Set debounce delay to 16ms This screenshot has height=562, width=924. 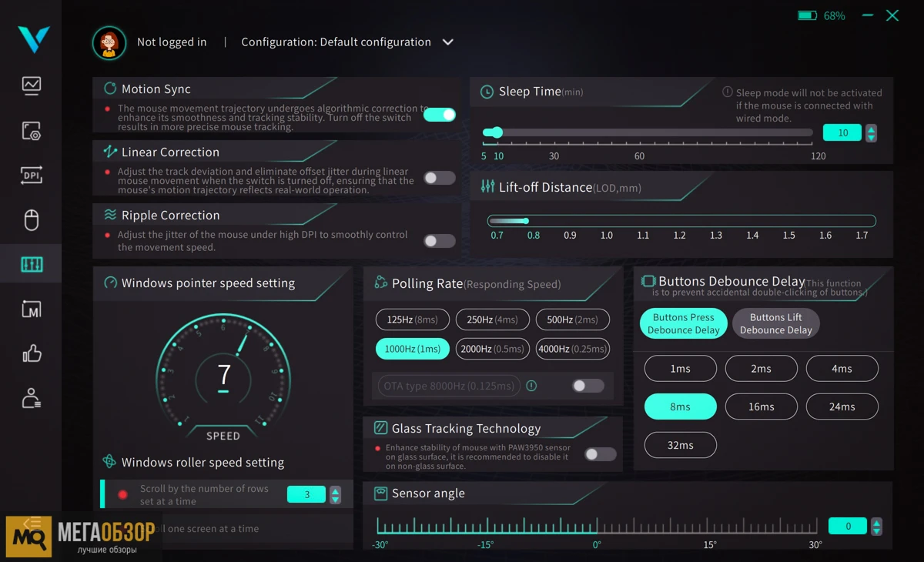[x=761, y=406]
